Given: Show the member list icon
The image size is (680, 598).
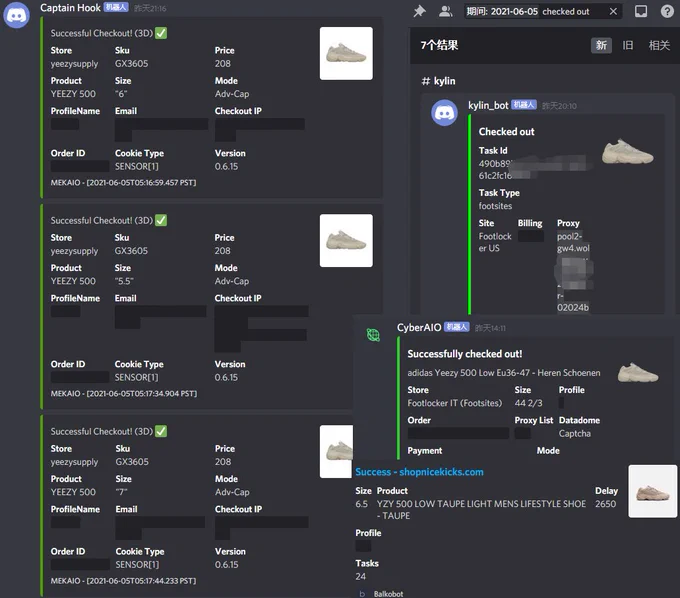Looking at the screenshot, I should 445,11.
